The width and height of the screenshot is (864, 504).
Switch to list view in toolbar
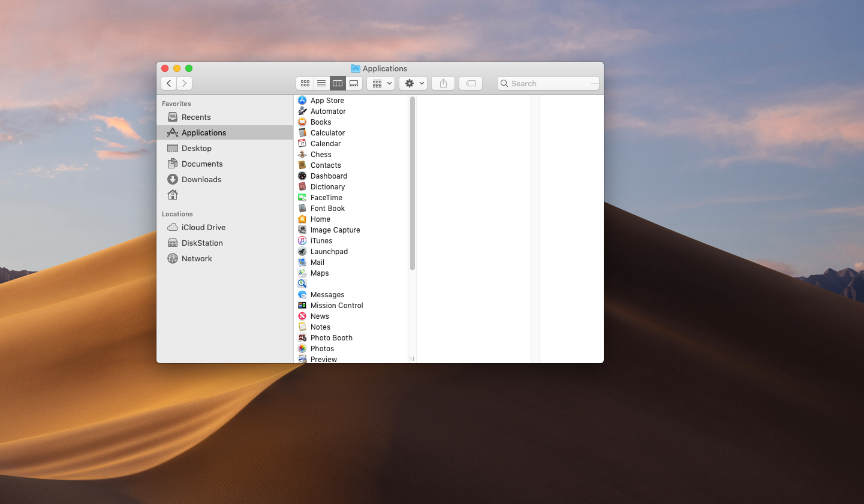pos(321,83)
